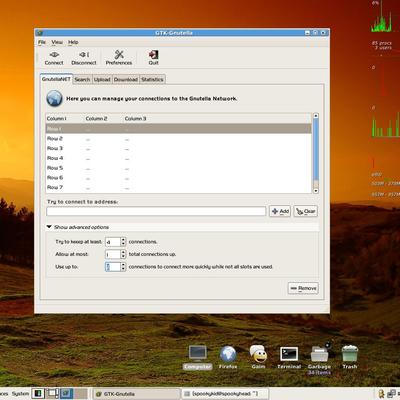Click the spookykid terminal taskbar button
This screenshot has height=400, width=400.
[225, 394]
